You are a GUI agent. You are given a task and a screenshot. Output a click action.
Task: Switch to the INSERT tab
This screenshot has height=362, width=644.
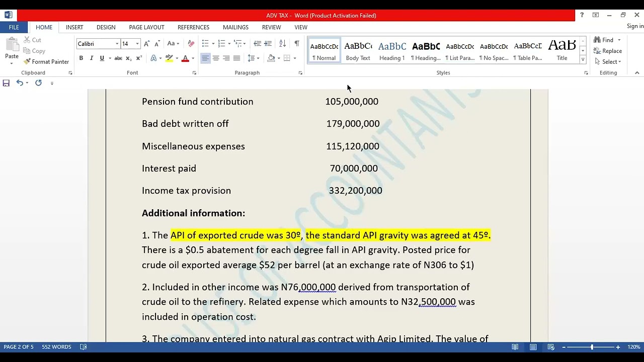[x=74, y=27]
